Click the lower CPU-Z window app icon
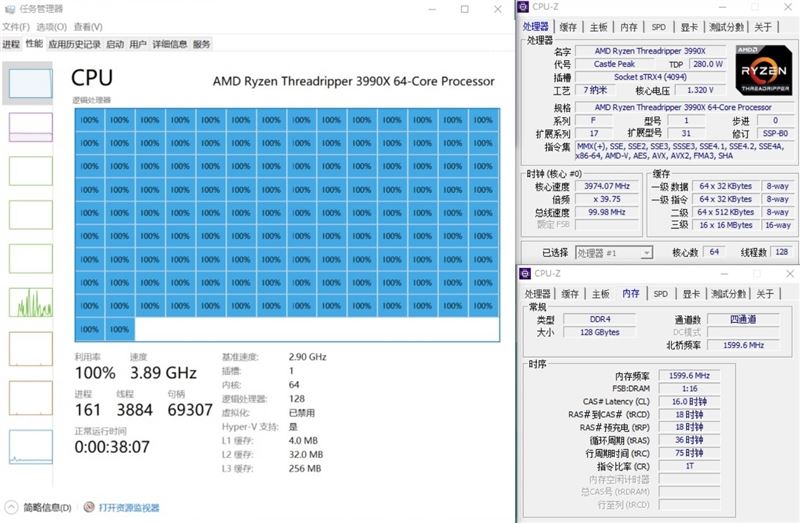 525,273
